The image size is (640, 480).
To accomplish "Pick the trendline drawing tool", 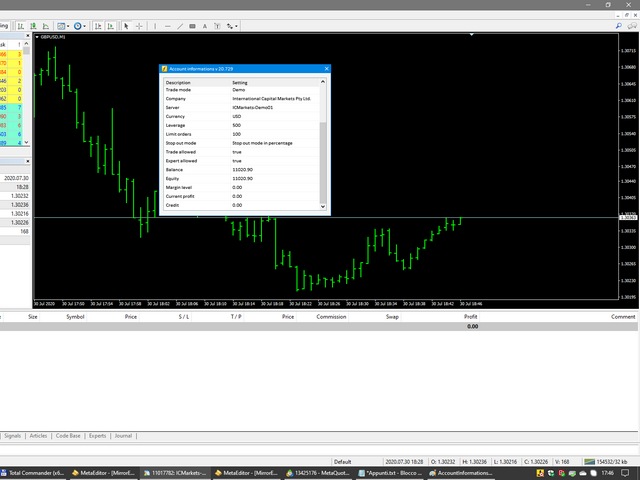I will 178,25.
